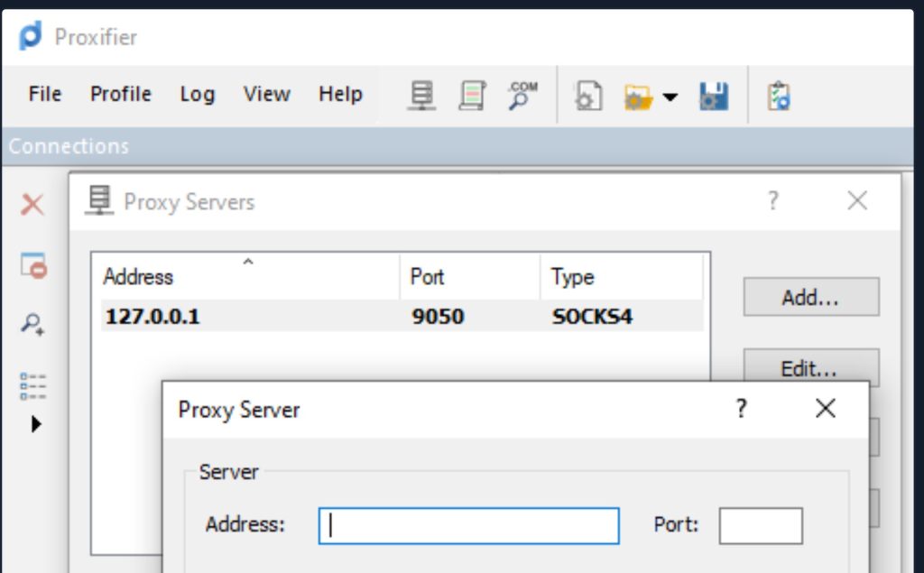Click the Open Profile folder icon
Image resolution: width=924 pixels, height=573 pixels.
pyautogui.click(x=638, y=97)
